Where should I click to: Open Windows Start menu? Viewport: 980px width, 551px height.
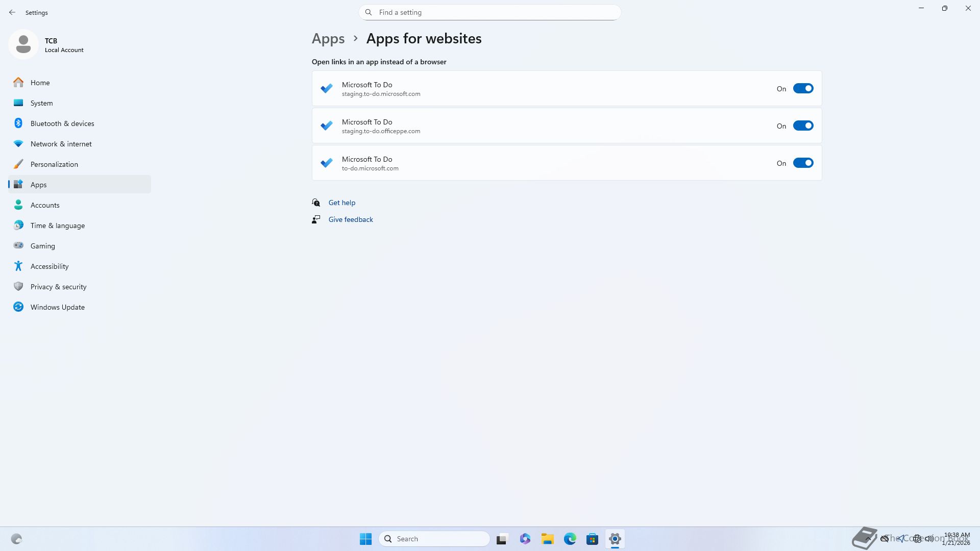pos(365,539)
